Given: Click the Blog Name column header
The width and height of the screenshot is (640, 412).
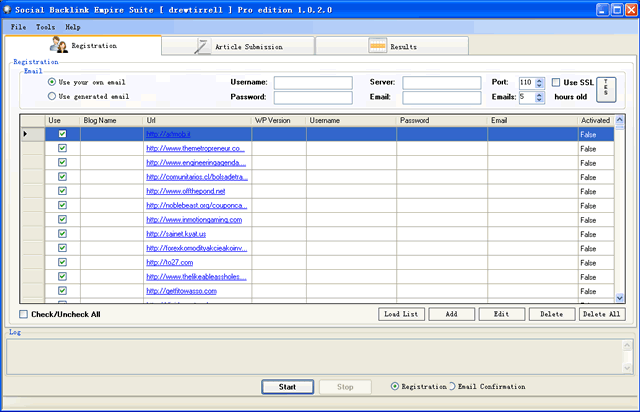Looking at the screenshot, I should [112, 120].
